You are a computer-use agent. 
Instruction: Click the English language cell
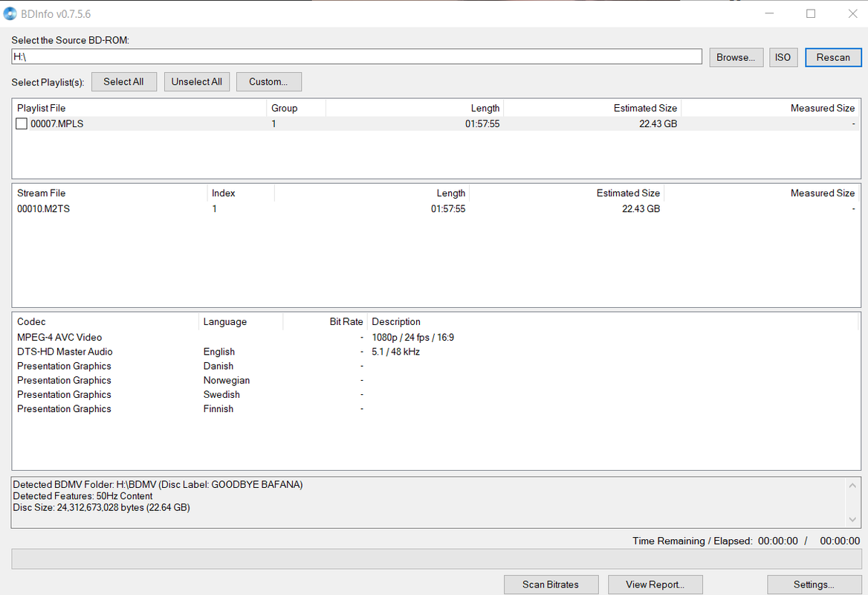219,352
